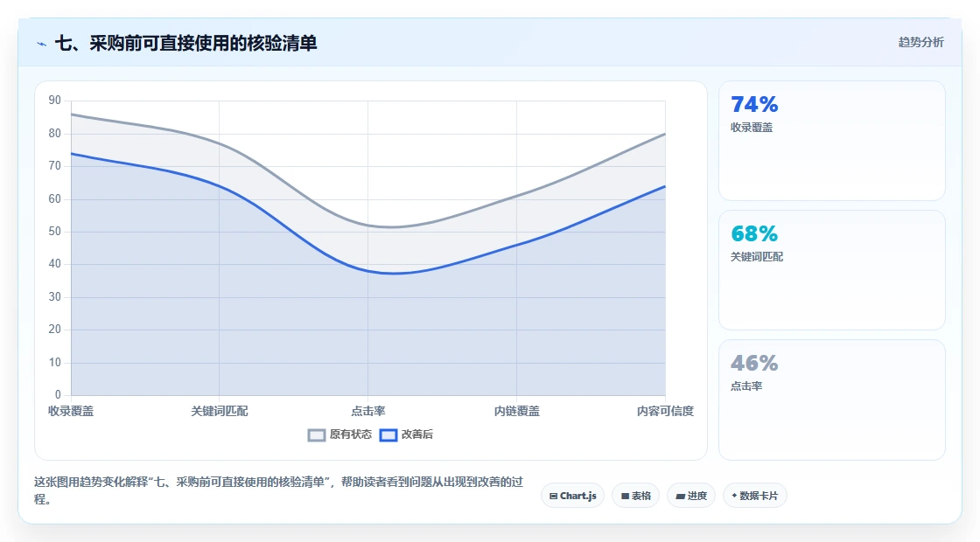The width and height of the screenshot is (980, 542).
Task: Toggle the 改善后 legend item
Action: (406, 434)
